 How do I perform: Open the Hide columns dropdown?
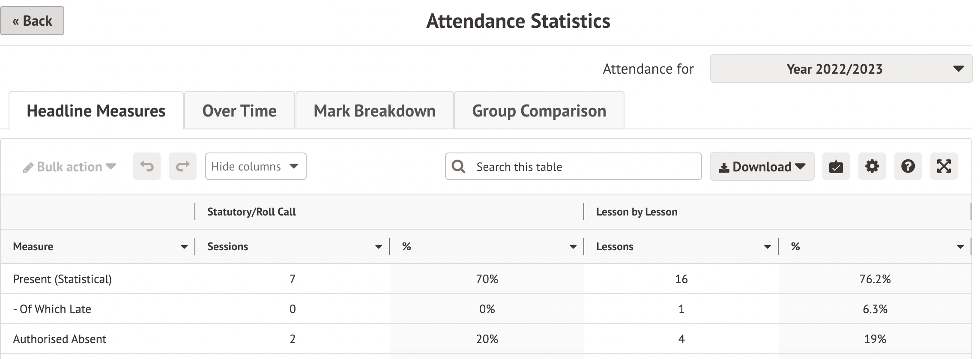click(x=256, y=166)
